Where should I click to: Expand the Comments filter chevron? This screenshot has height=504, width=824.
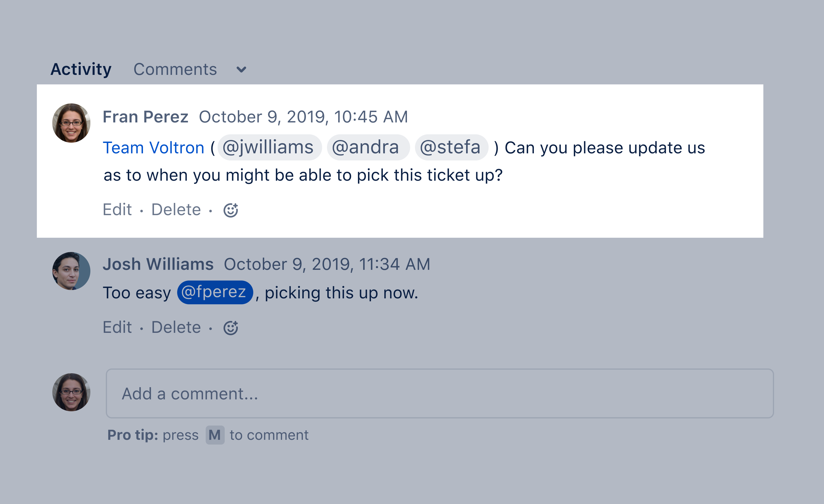point(241,70)
